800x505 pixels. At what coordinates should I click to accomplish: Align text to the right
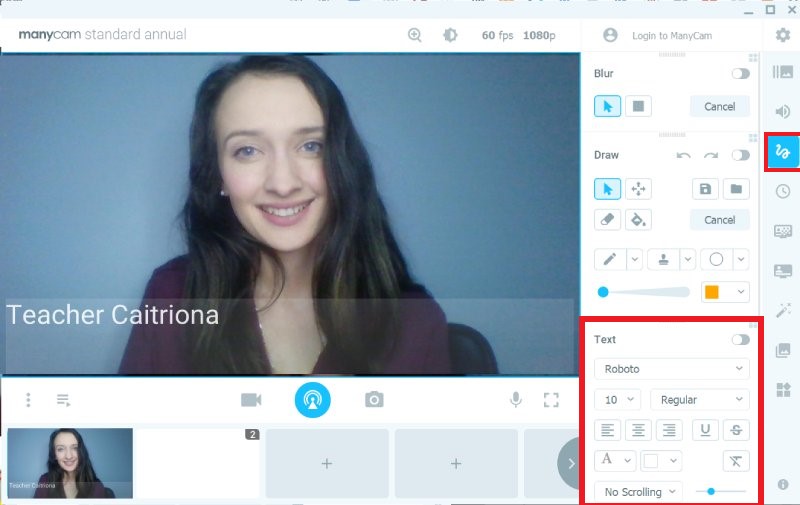[669, 430]
